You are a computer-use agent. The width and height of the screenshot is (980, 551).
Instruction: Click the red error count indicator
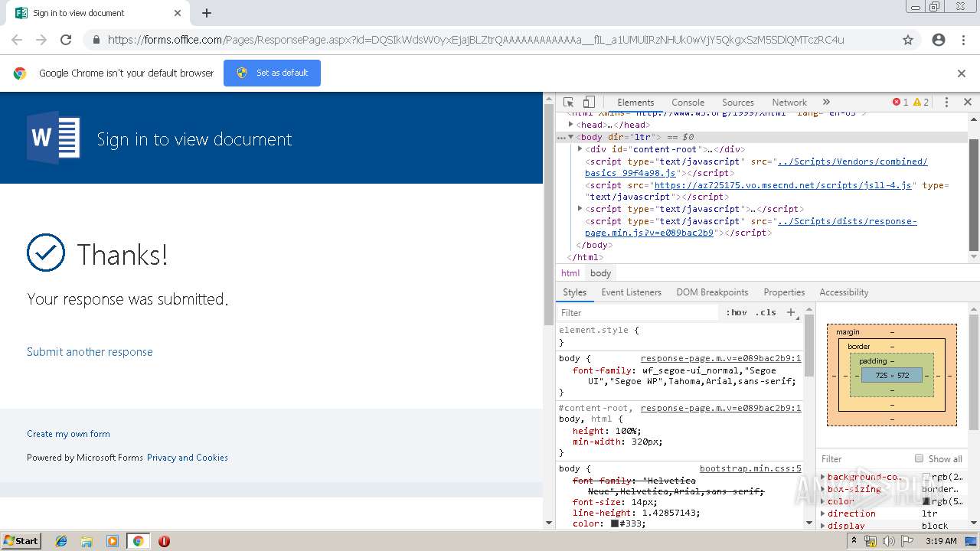[900, 102]
